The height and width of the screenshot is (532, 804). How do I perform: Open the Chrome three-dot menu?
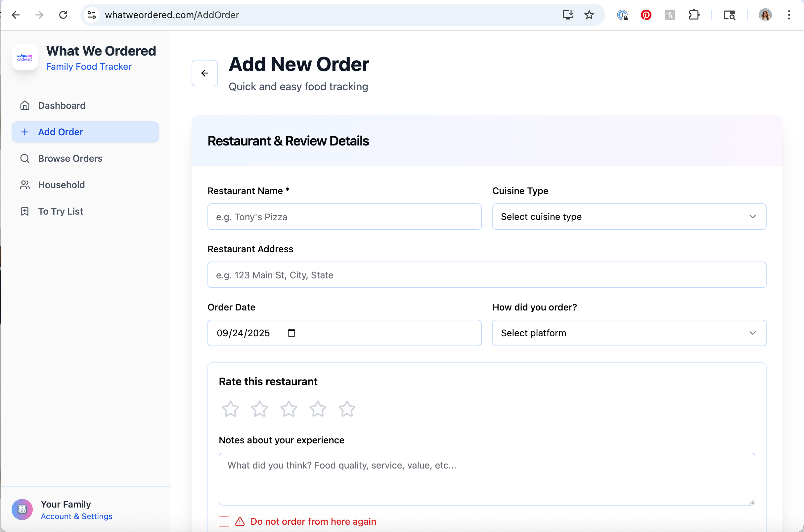[789, 15]
